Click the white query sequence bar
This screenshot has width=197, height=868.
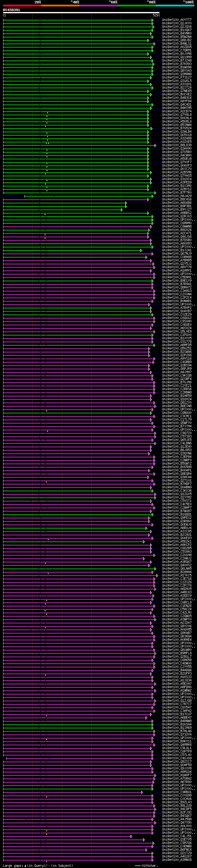pos(81,12)
